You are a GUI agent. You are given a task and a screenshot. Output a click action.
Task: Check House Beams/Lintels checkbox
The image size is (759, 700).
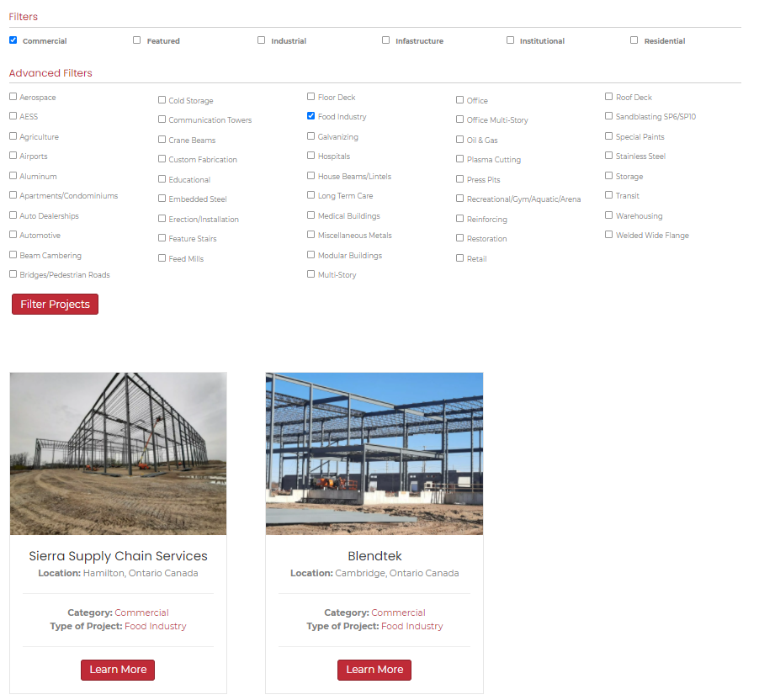click(x=311, y=176)
